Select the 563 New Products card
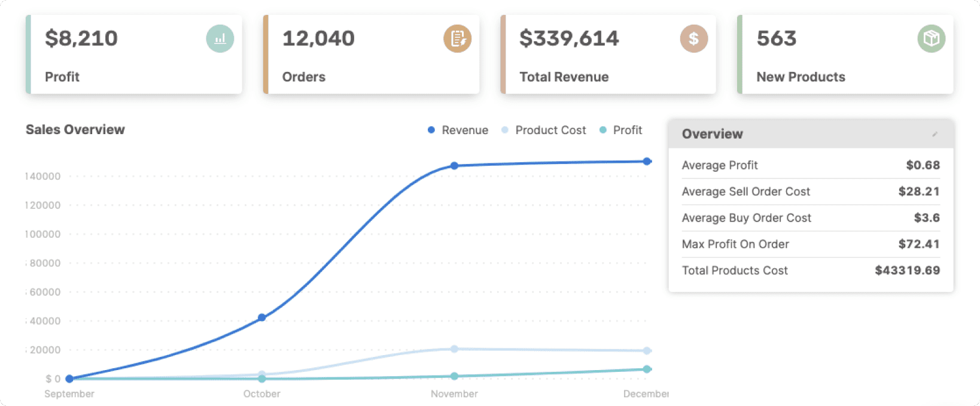Screen dimensions: 980x406 click(x=845, y=55)
